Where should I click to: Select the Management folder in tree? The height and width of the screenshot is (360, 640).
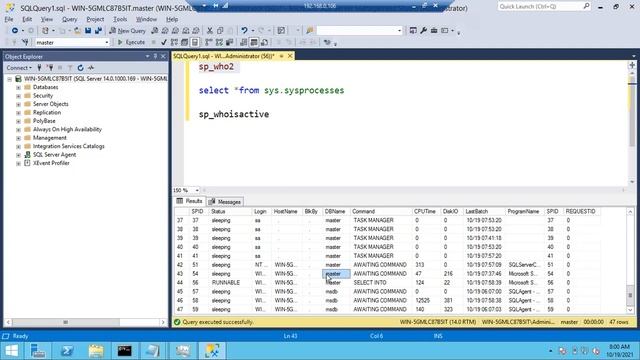pyautogui.click(x=49, y=138)
